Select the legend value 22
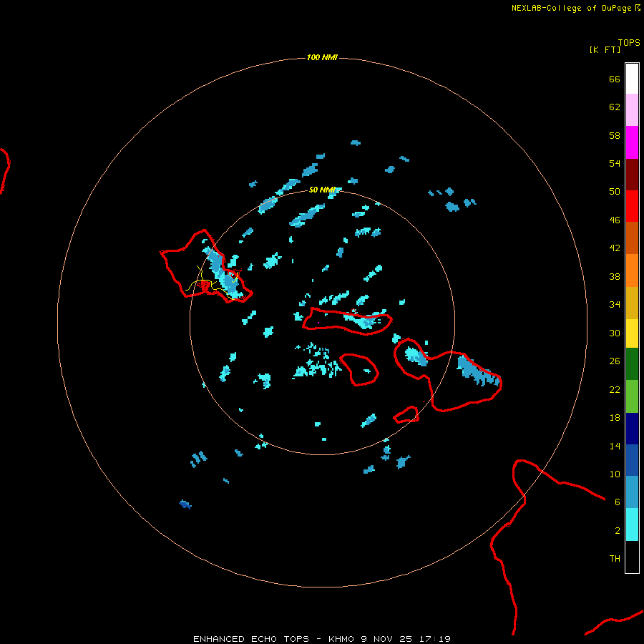The image size is (644, 644). pos(615,389)
